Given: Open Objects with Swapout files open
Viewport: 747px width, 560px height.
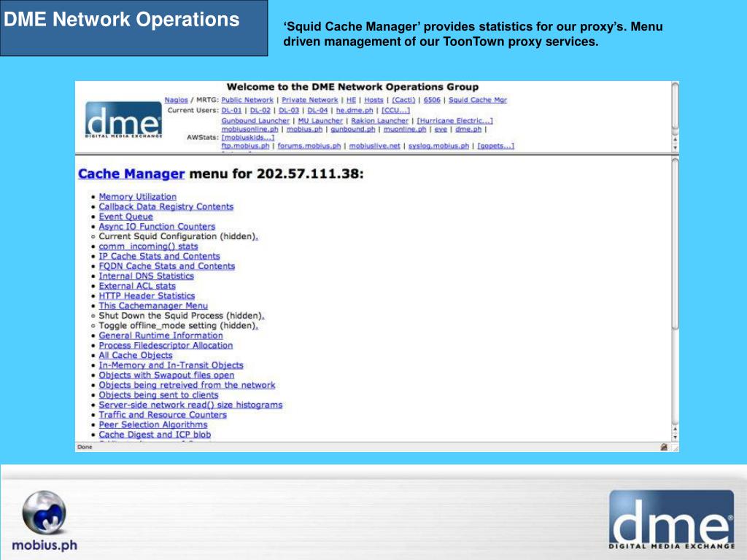Looking at the screenshot, I should pos(167,376).
